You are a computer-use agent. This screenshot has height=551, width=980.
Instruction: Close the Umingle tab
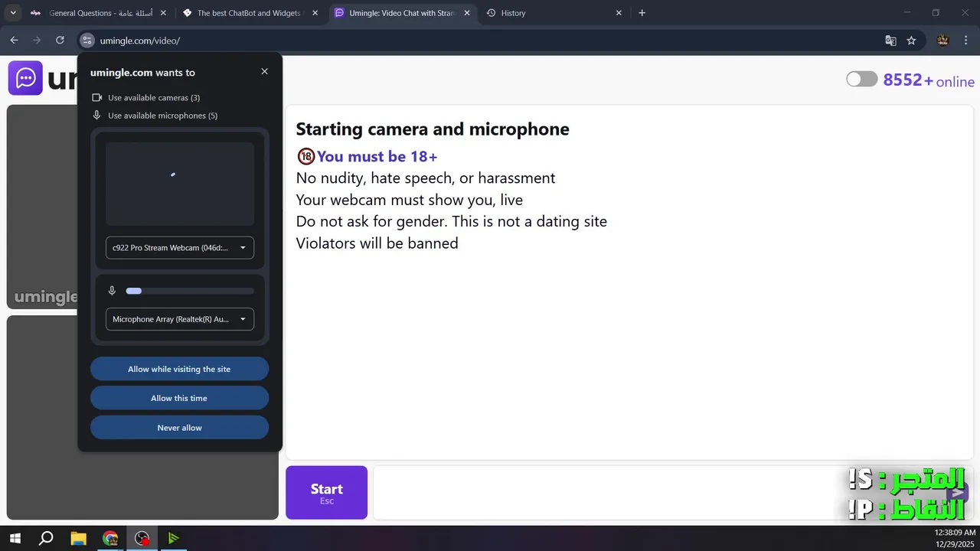pos(467,13)
